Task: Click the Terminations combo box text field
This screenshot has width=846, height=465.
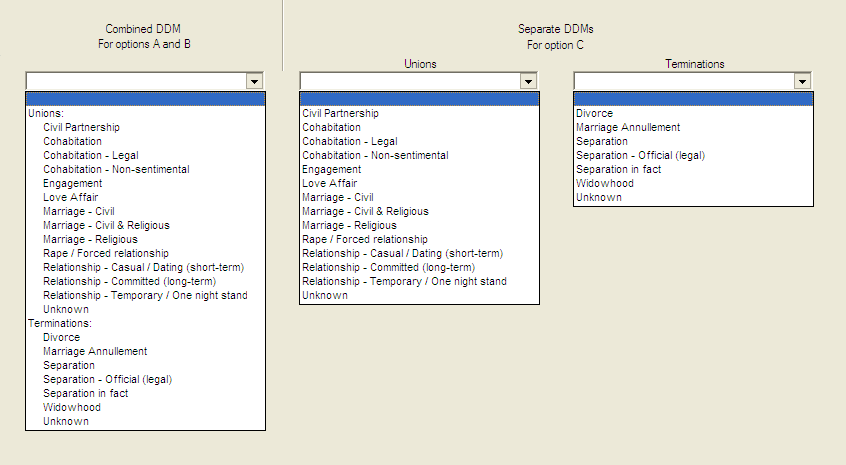Action: click(x=683, y=81)
